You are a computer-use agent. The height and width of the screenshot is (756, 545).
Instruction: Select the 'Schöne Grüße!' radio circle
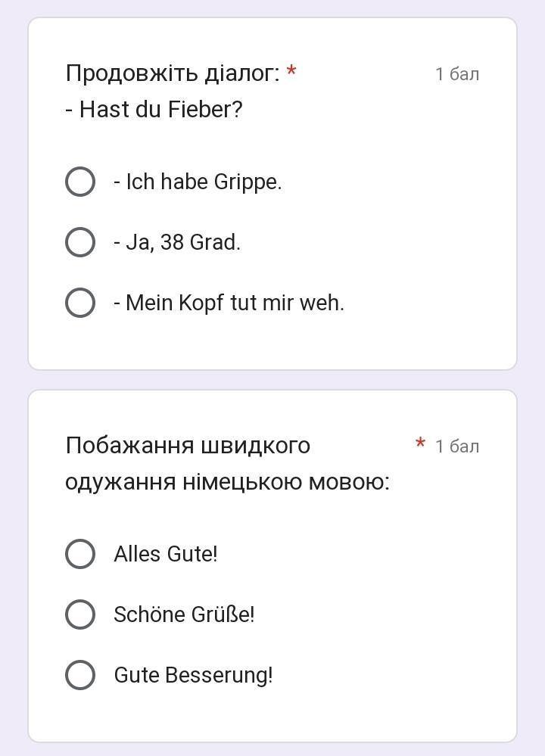coord(80,614)
